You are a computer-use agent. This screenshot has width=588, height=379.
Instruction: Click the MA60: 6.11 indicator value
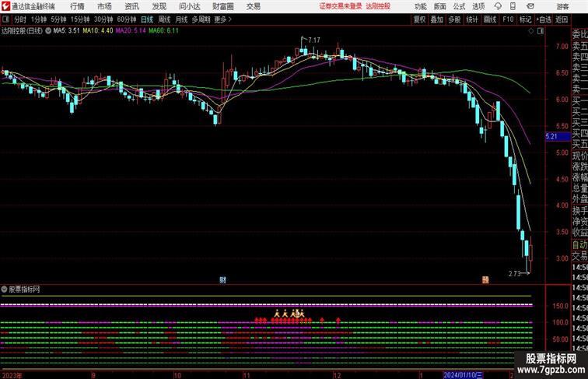(163, 31)
